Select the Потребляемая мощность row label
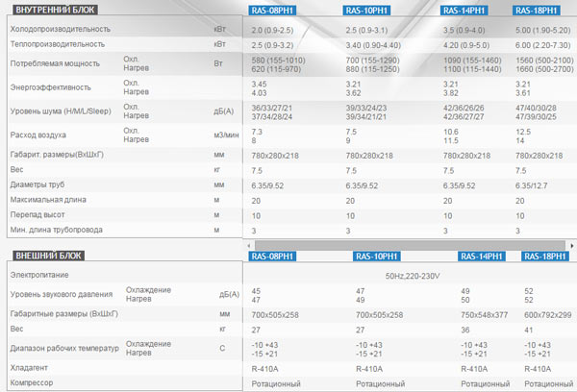Screen dimensions: 577x392 [x=55, y=63]
